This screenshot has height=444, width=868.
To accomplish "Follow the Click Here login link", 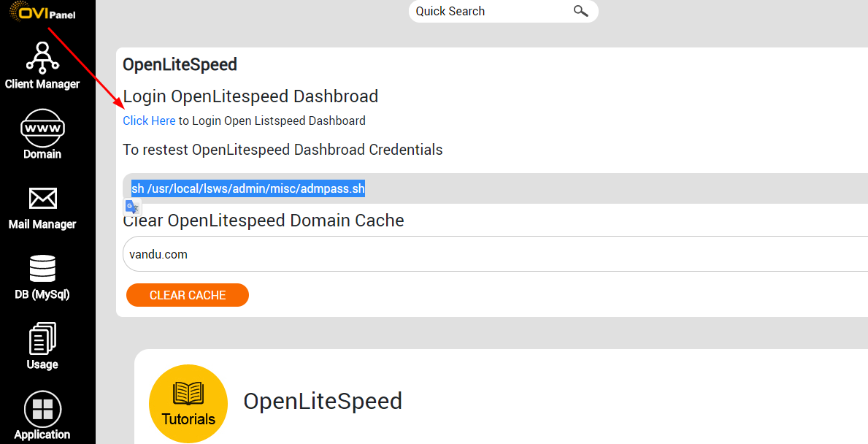I will click(x=149, y=120).
